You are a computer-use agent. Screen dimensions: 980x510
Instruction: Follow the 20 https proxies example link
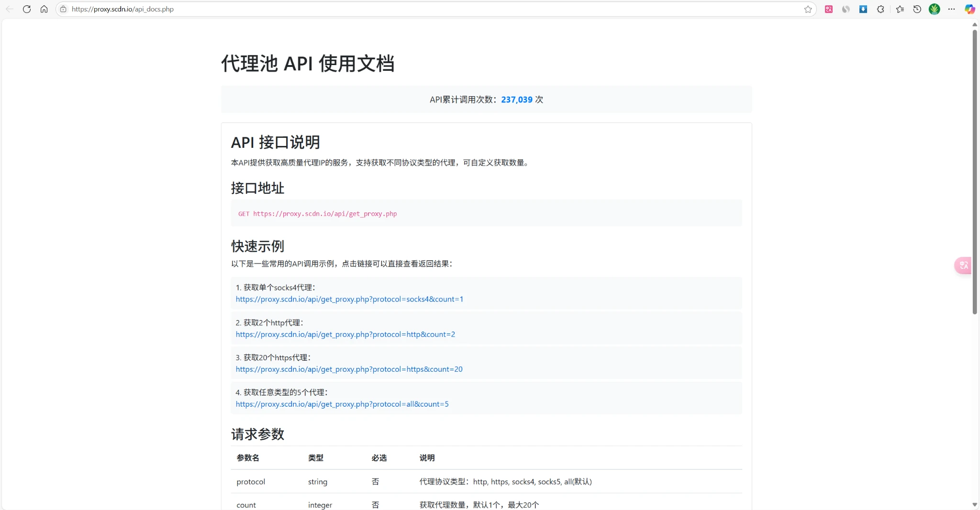pos(349,369)
